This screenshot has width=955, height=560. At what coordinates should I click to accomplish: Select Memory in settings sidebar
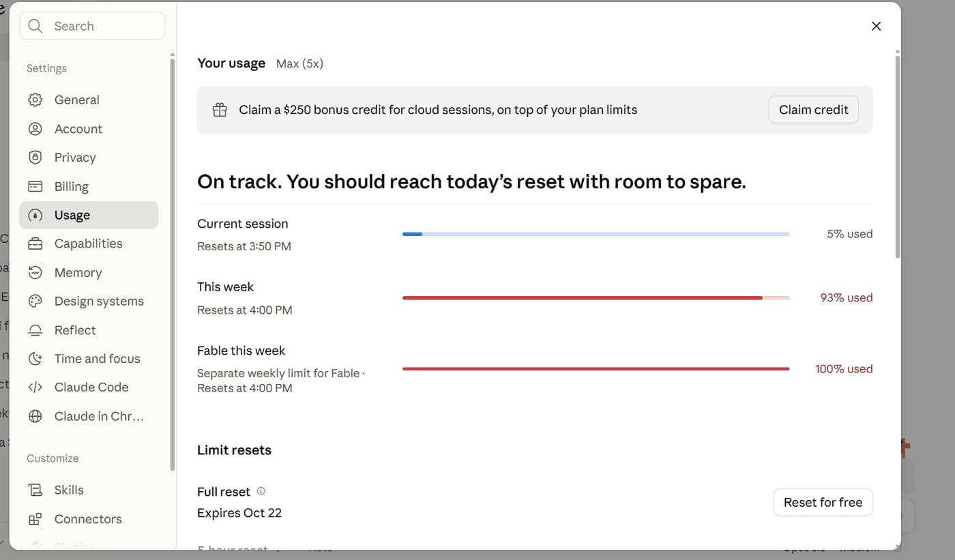tap(89, 273)
